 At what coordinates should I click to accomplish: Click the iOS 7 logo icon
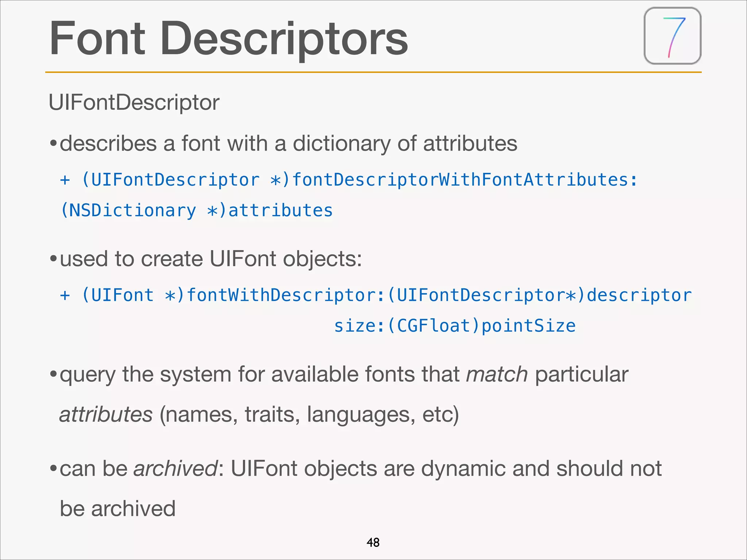pos(673,36)
